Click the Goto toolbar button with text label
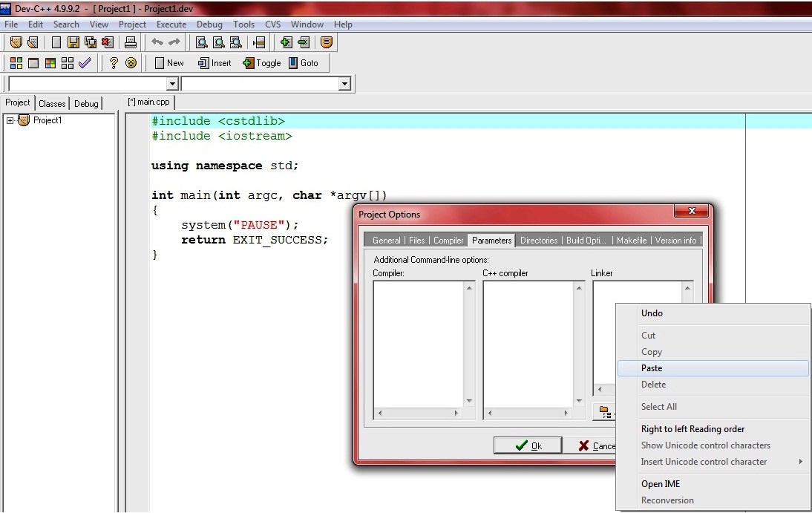Image resolution: width=812 pixels, height=513 pixels. pyautogui.click(x=304, y=63)
